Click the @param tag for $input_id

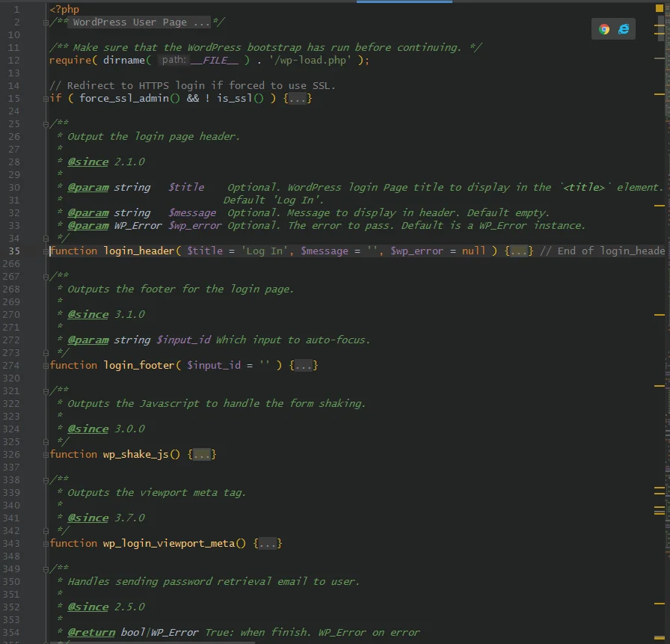tap(88, 340)
